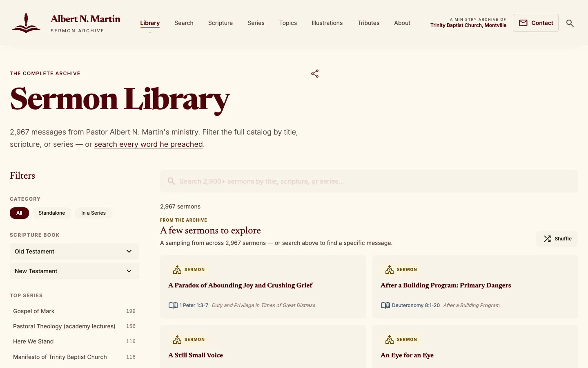Select the Standalone category filter

[x=52, y=213]
